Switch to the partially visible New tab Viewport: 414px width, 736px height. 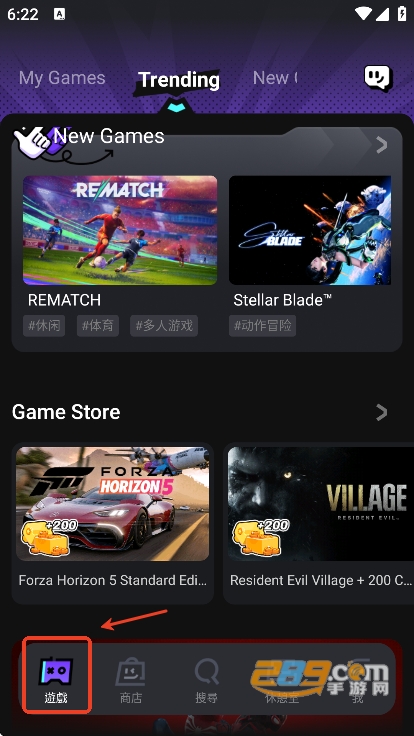(x=275, y=78)
